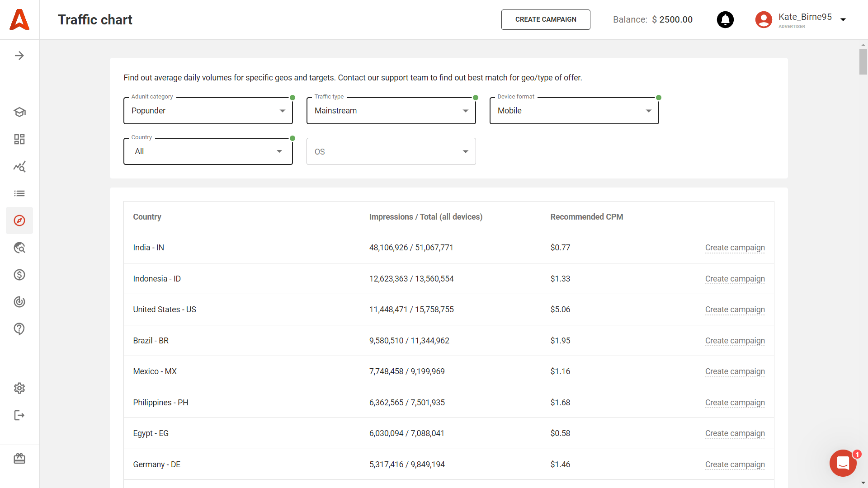
Task: Open the Kate_Birne95 account menu
Action: [x=805, y=19]
